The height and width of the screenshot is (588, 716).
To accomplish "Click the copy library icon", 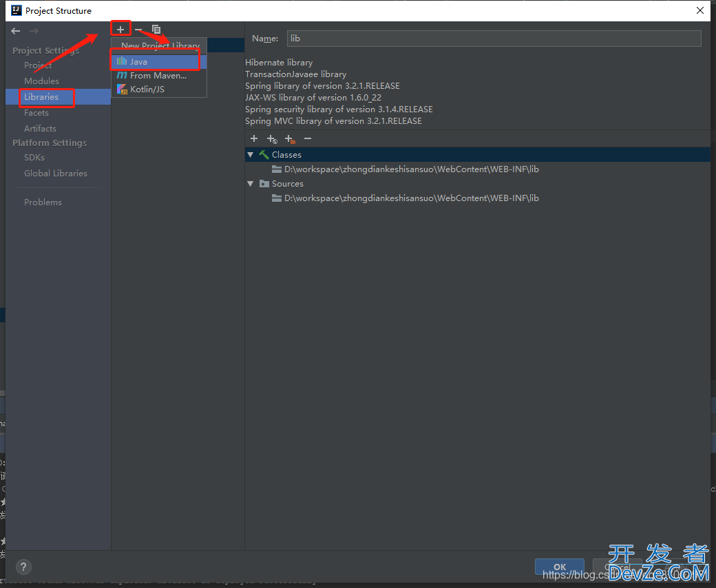I will click(x=156, y=29).
